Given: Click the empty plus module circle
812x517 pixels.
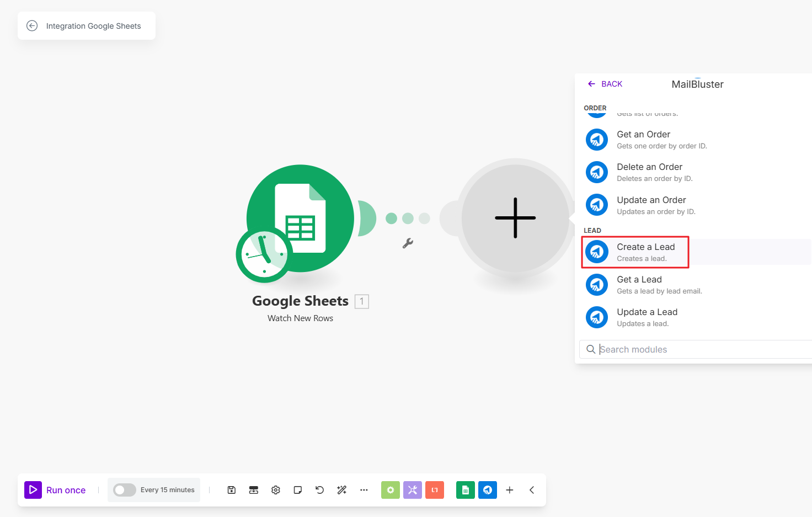Looking at the screenshot, I should [x=515, y=218].
